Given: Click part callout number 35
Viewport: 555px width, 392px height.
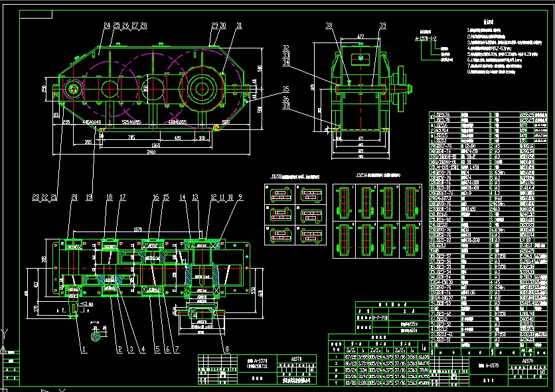Looking at the screenshot, I should pyautogui.click(x=285, y=89).
